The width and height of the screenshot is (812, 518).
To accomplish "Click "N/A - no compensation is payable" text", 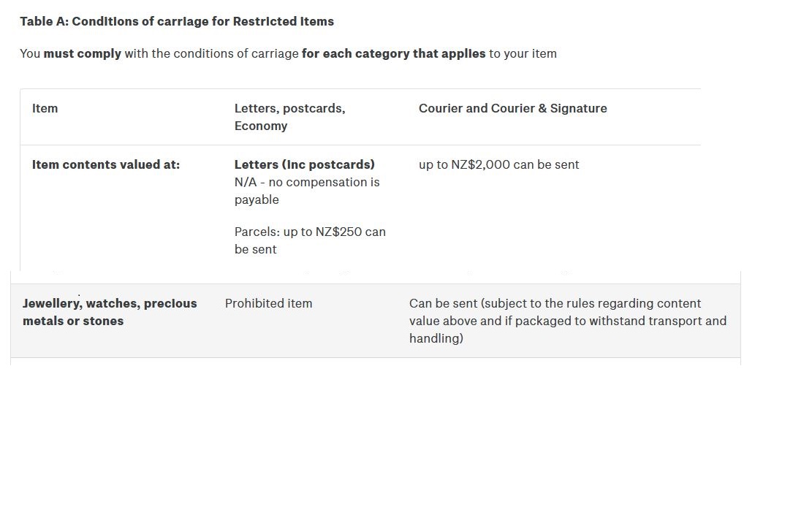I will pyautogui.click(x=307, y=191).
